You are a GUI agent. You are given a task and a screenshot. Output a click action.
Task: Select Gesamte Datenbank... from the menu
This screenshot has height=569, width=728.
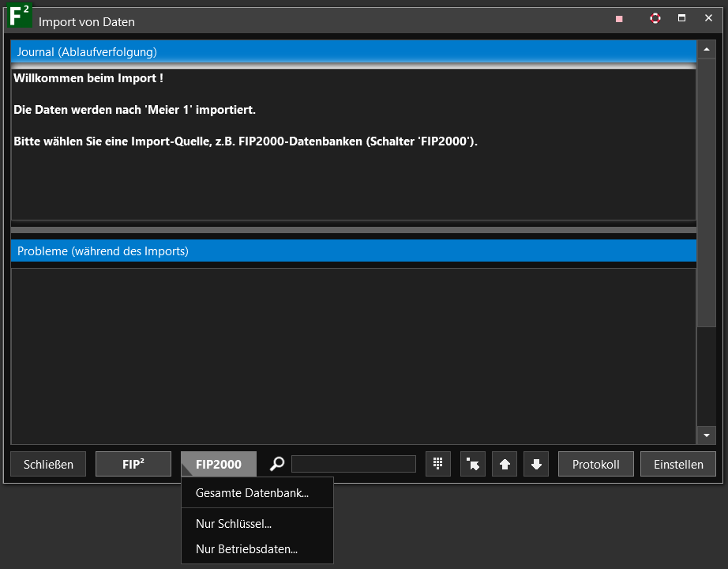252,493
